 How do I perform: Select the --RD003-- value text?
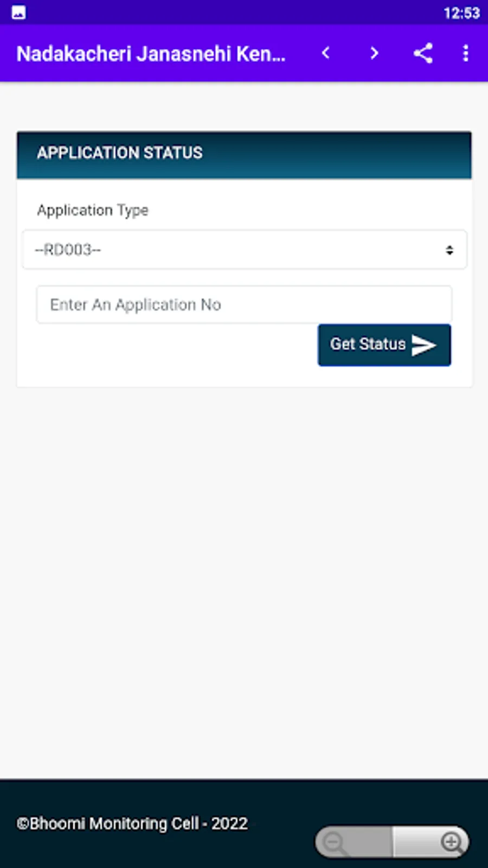pos(68,250)
